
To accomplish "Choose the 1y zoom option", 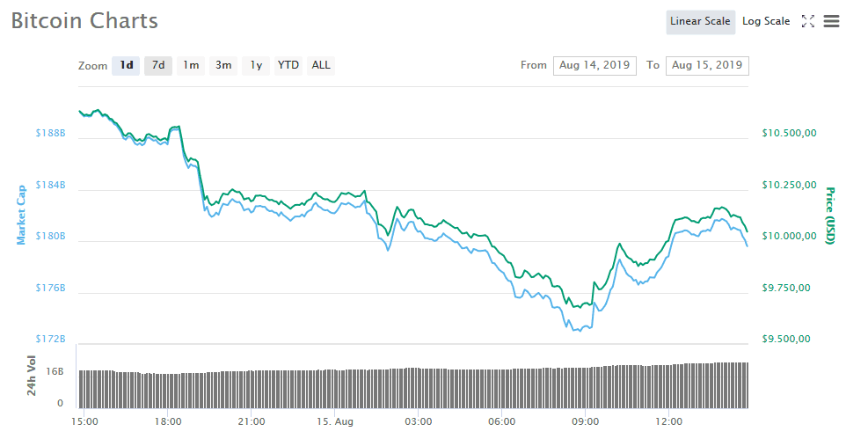I will click(256, 65).
